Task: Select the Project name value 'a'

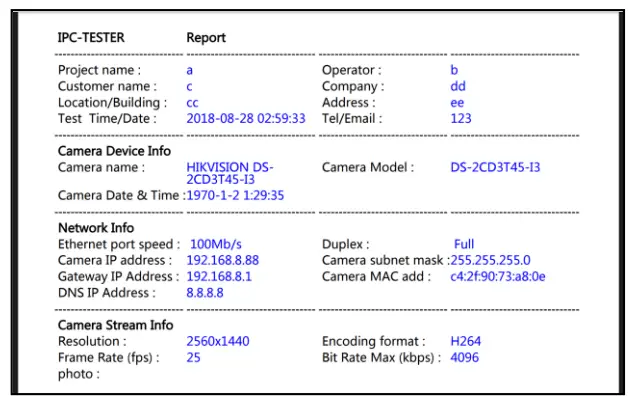Action: click(190, 71)
